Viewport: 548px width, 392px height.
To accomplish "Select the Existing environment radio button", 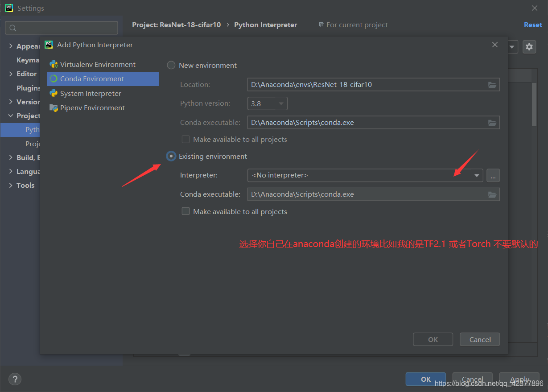I will click(171, 156).
